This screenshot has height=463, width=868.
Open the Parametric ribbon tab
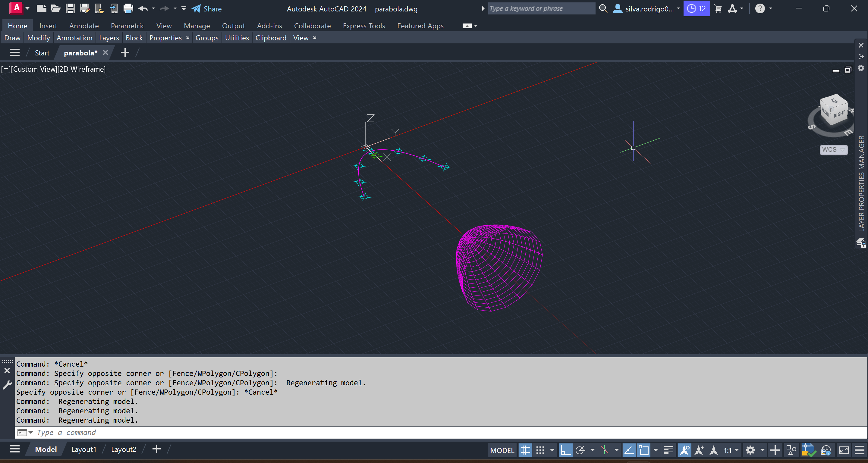[127, 26]
